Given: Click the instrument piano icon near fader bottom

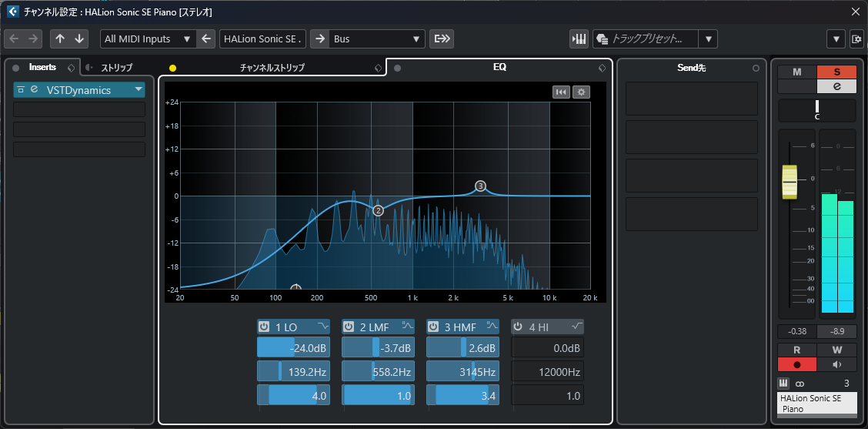Looking at the screenshot, I should coord(783,383).
